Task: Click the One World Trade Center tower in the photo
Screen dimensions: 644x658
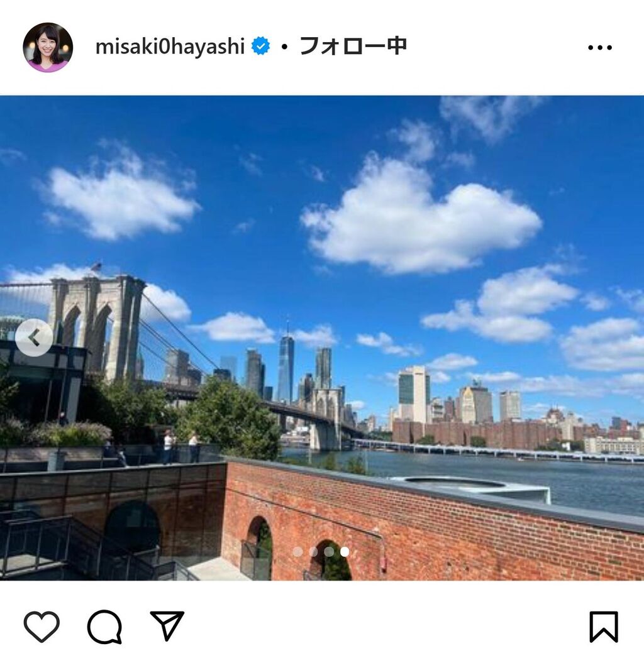Action: click(x=286, y=365)
